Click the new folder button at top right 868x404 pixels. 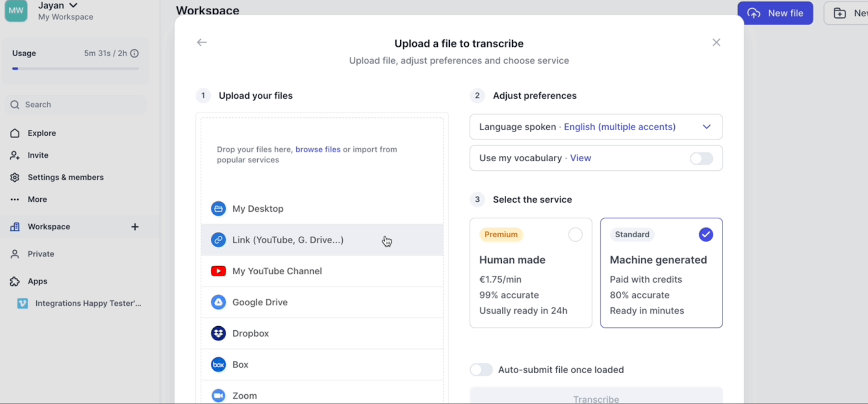846,13
